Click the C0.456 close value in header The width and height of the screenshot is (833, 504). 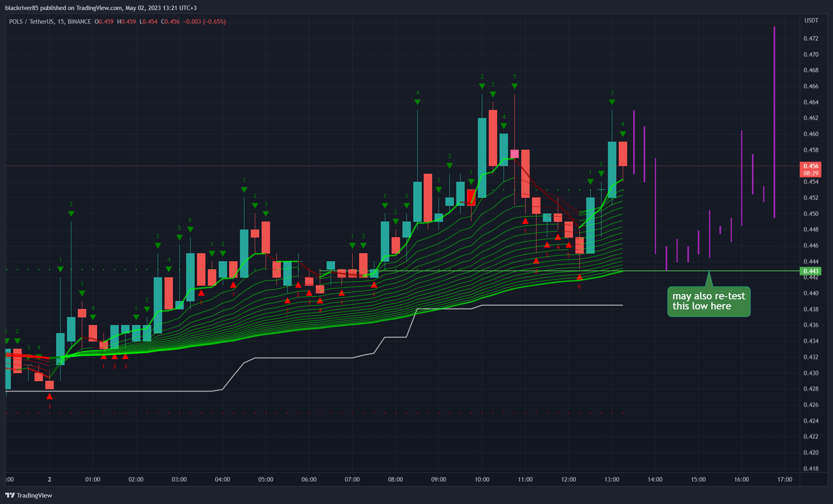click(170, 22)
